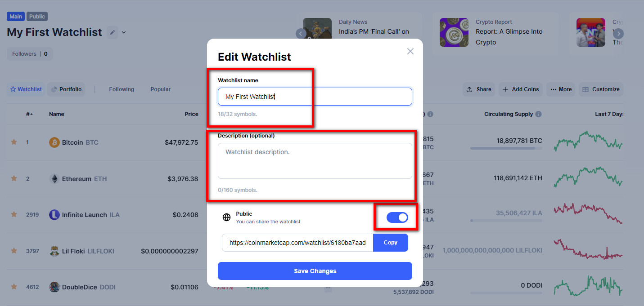Open the More options menu
This screenshot has width=644, height=306.
point(561,89)
